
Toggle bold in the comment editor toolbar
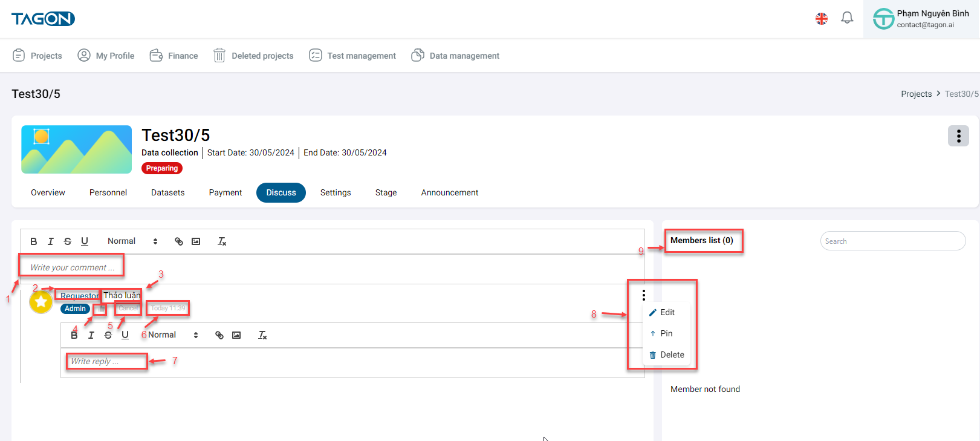point(34,241)
